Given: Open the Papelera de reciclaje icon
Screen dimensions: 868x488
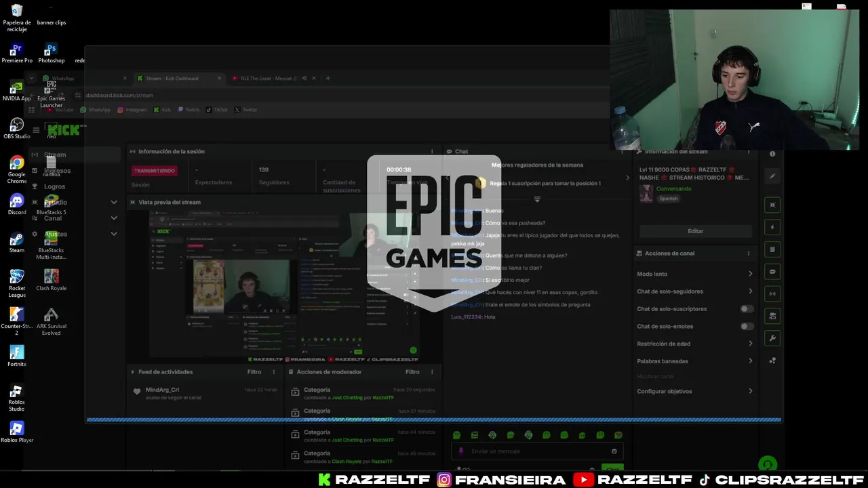Looking at the screenshot, I should (17, 18).
